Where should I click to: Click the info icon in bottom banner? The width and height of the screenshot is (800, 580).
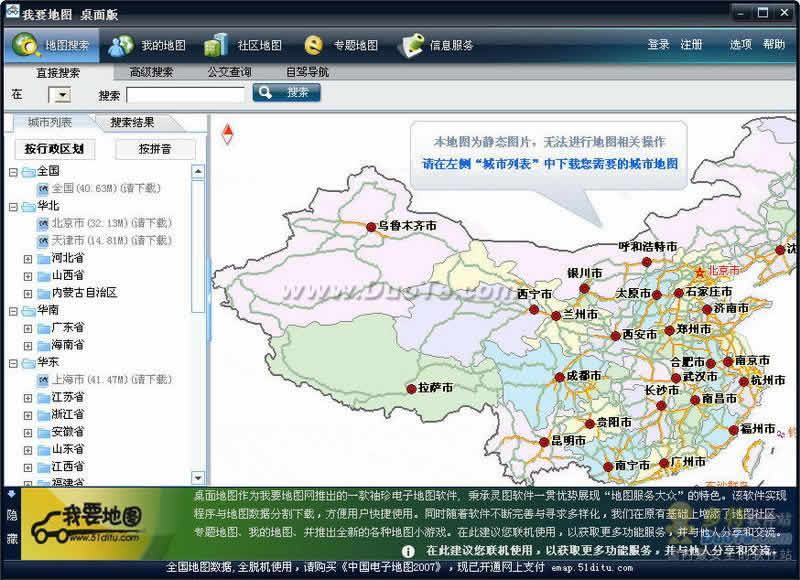pyautogui.click(x=408, y=551)
